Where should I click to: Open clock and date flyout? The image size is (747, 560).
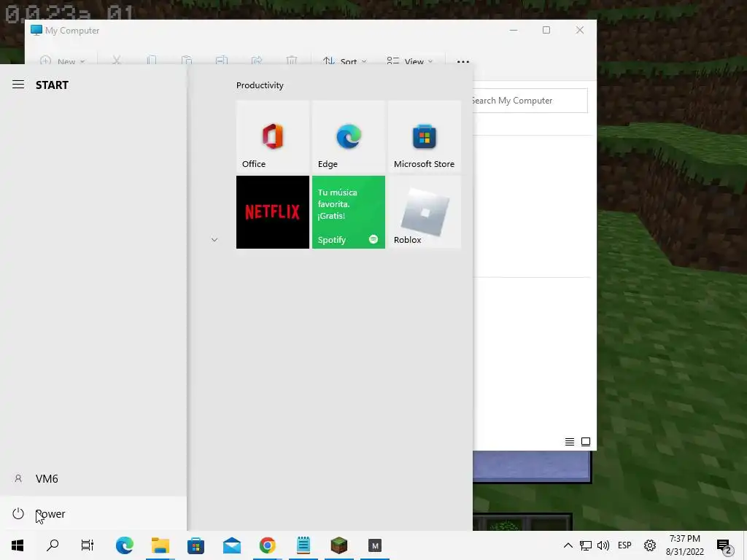684,545
